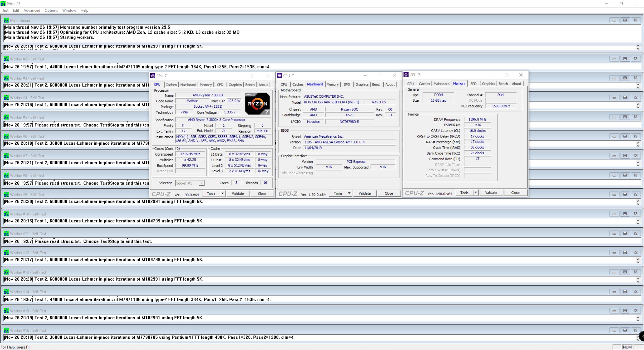This screenshot has width=644, height=350.
Task: Minimize the Worker #14 child window
Action: [x=614, y=292]
